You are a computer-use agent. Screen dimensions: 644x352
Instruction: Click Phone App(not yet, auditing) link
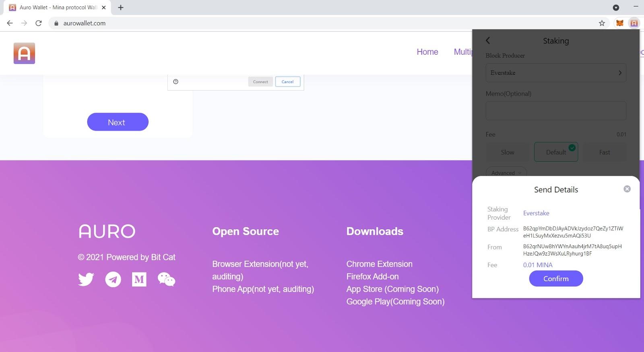tap(263, 289)
